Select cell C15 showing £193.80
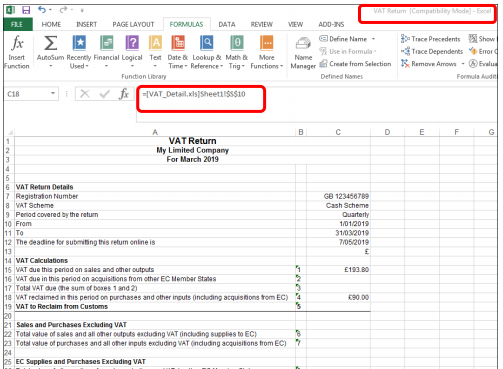Viewport: 503px width, 369px height. [338, 270]
